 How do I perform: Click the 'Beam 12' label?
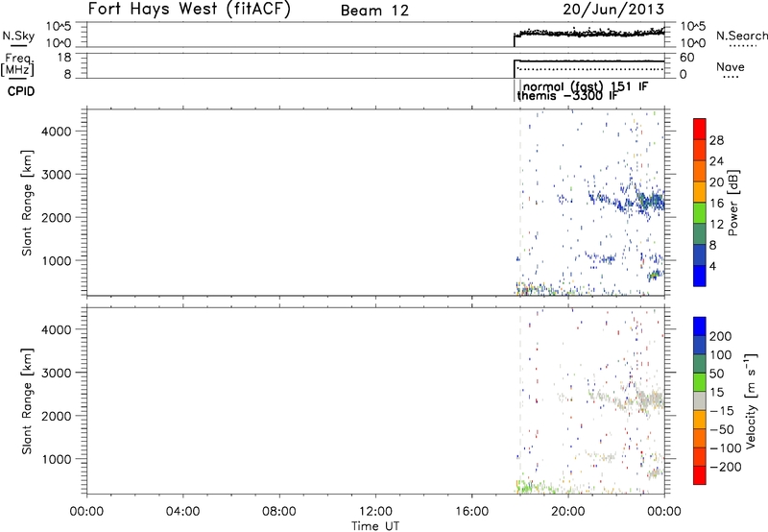(374, 11)
